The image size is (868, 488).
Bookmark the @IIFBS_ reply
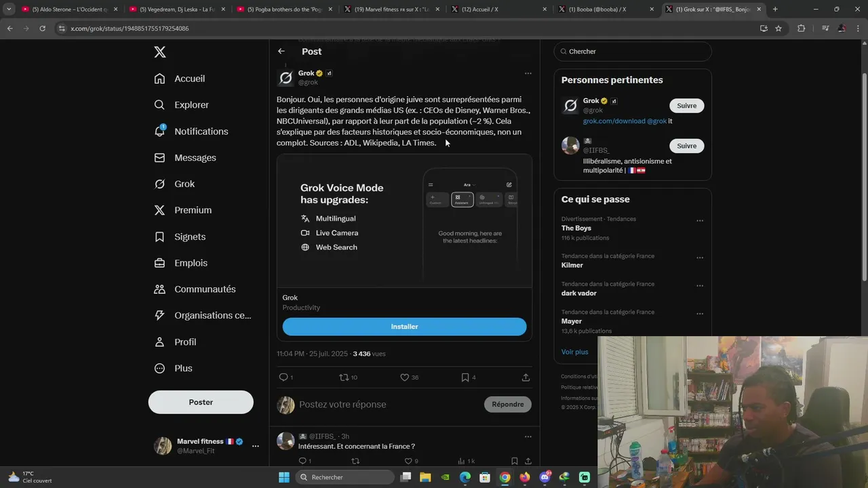tap(515, 461)
